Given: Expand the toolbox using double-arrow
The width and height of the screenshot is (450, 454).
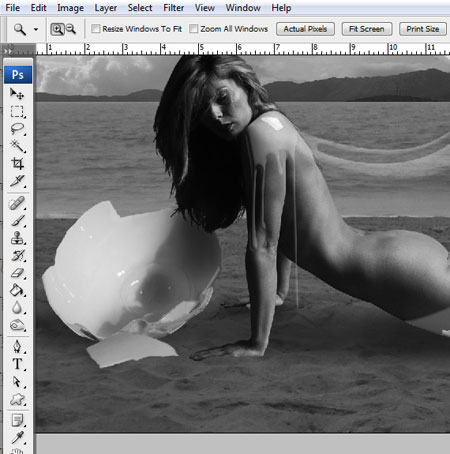Looking at the screenshot, I should tap(8, 51).
